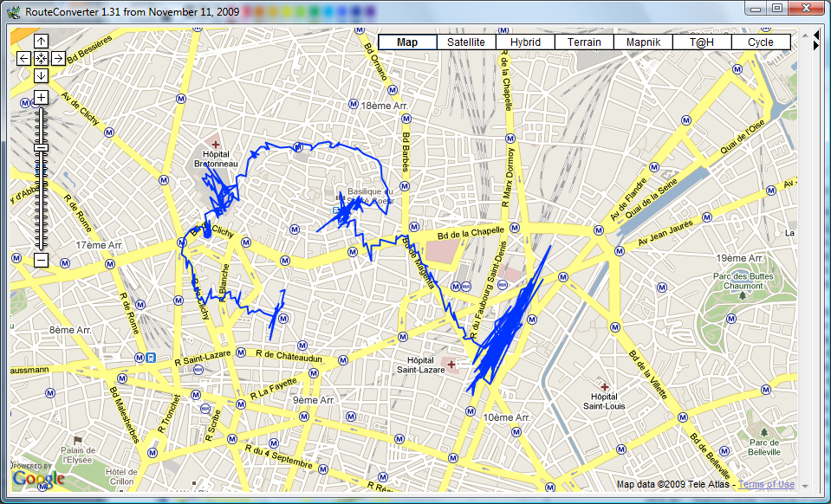831x504 pixels.
Task: Open the Terms of Use link
Action: [766, 484]
